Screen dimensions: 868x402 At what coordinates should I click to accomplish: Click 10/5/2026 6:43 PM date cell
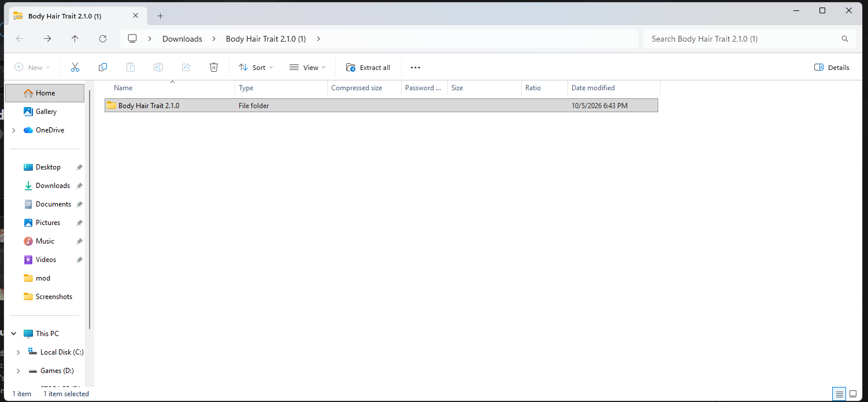click(599, 106)
